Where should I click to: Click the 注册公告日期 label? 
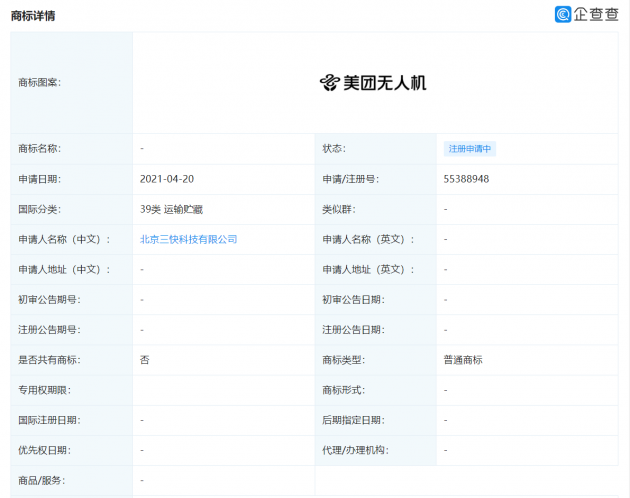click(353, 330)
